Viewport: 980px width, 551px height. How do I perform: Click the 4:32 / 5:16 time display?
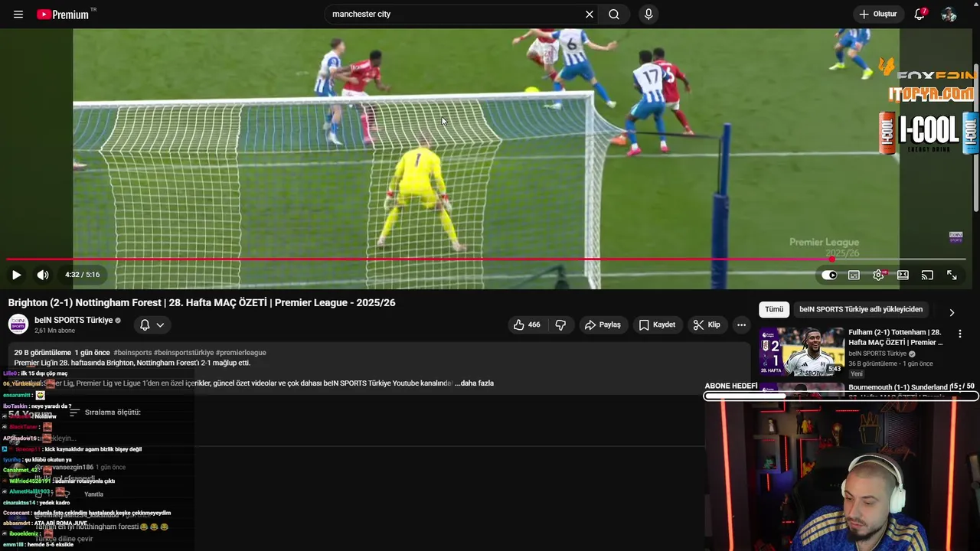tap(83, 275)
